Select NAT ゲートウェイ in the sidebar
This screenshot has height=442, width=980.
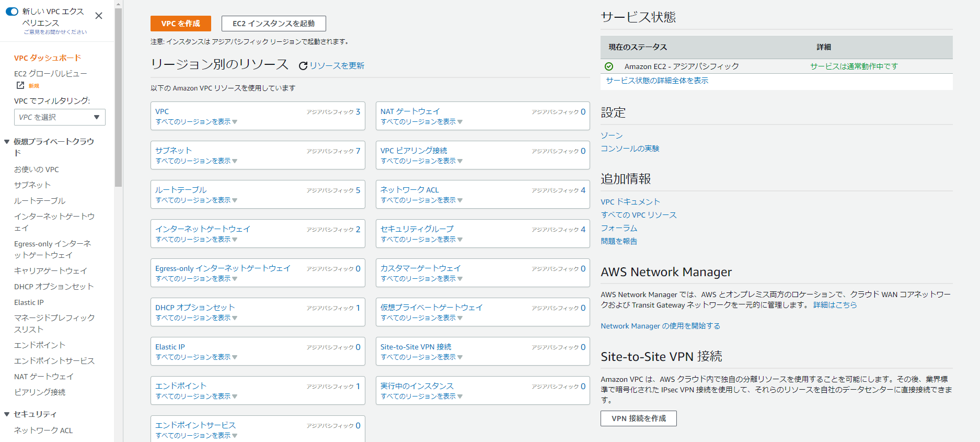tap(44, 377)
